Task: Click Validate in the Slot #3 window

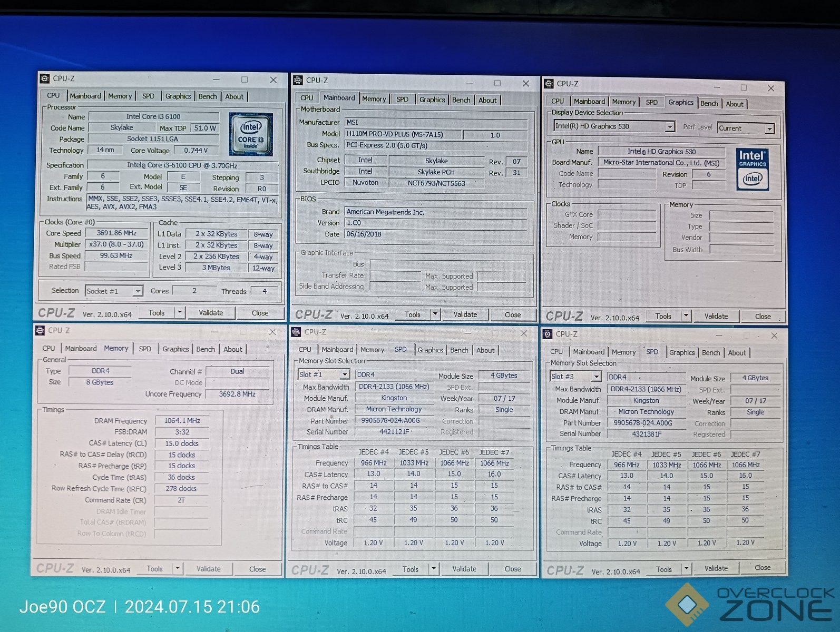Action: [x=716, y=568]
